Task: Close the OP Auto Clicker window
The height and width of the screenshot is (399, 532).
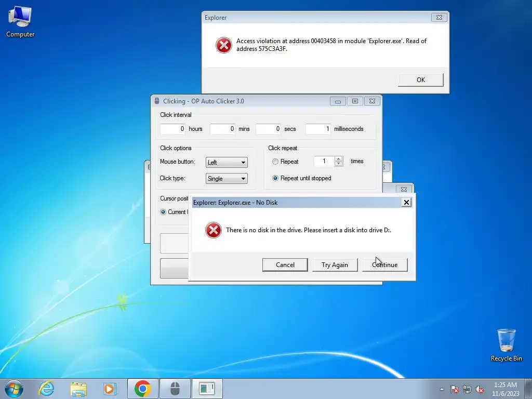Action: (372, 101)
